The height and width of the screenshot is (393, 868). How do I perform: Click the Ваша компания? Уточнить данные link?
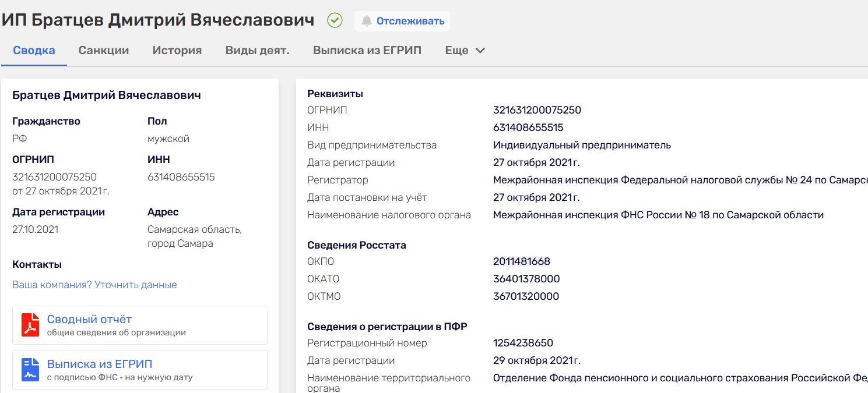click(94, 285)
